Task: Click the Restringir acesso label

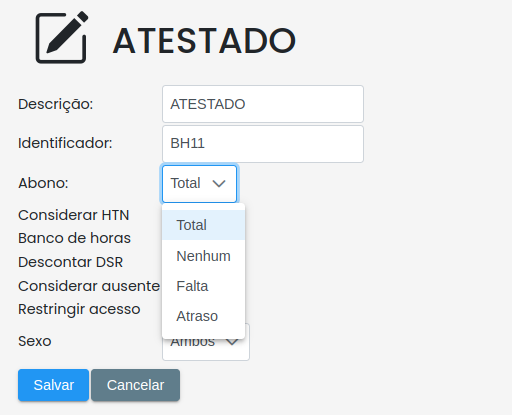Action: point(79,309)
